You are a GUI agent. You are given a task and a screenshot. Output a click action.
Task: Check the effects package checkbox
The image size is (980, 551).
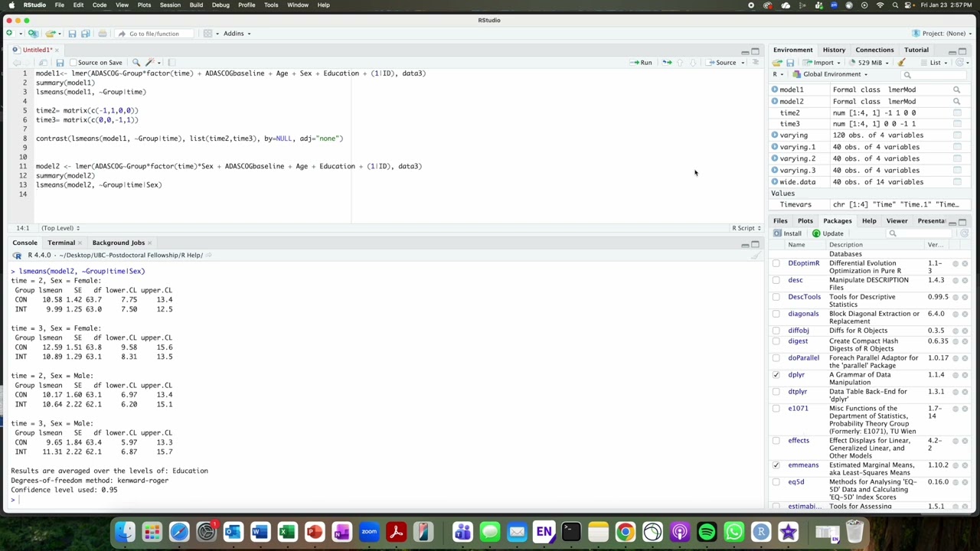coord(776,442)
